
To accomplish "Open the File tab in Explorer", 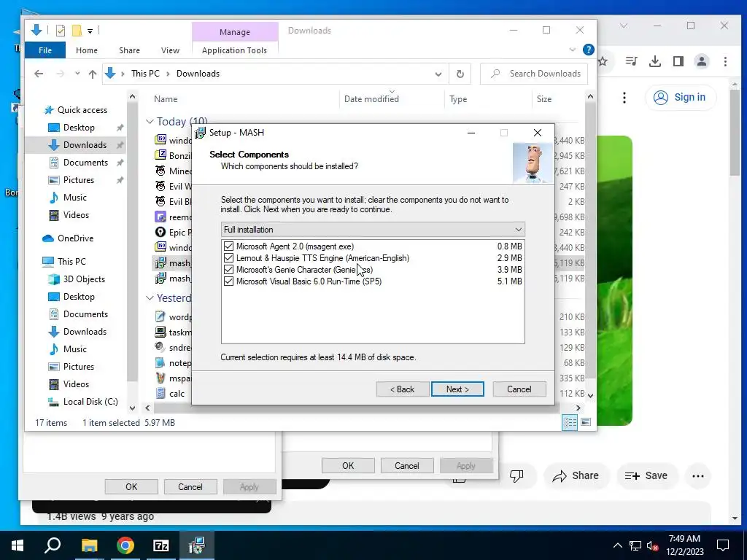I will tap(45, 50).
